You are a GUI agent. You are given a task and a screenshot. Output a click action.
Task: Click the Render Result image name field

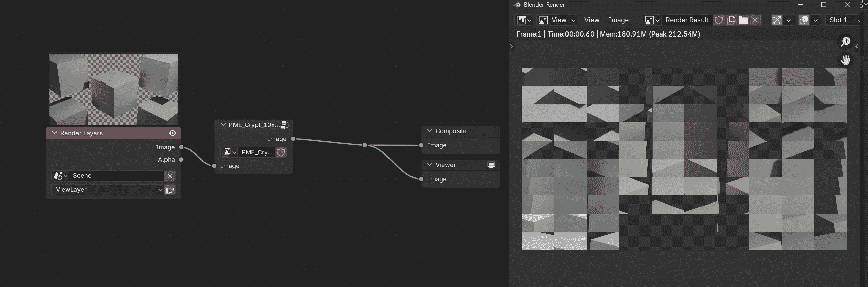click(687, 20)
